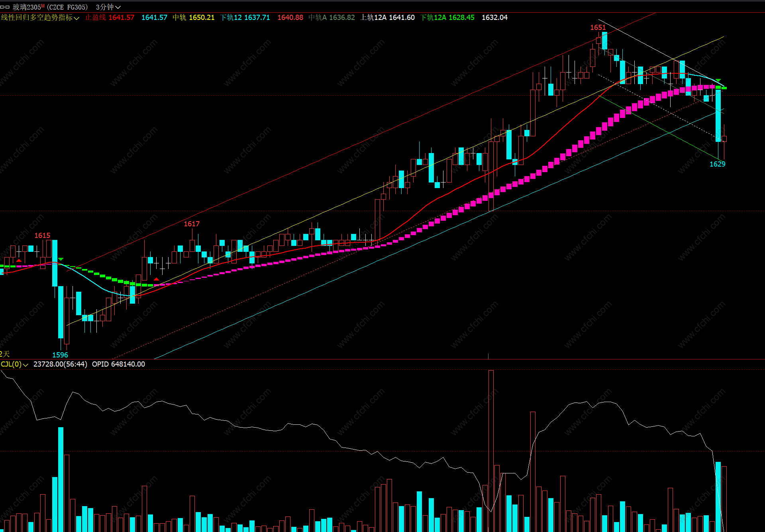Click the red up-arrow signal below the 1615 label

pos(19,261)
